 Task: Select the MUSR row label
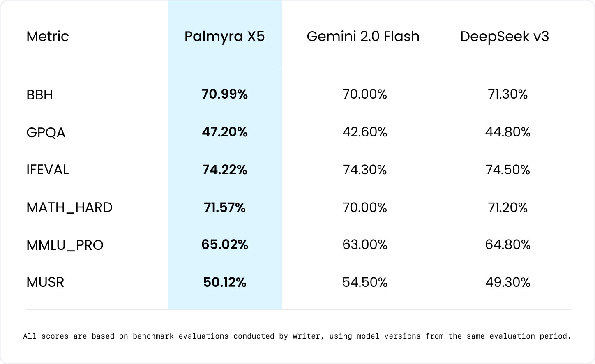[x=45, y=282]
